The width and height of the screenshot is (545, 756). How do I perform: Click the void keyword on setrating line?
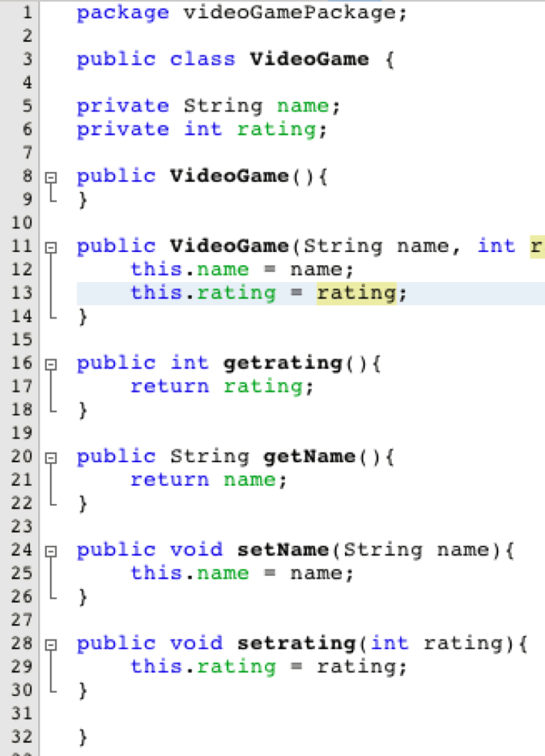pyautogui.click(x=196, y=644)
